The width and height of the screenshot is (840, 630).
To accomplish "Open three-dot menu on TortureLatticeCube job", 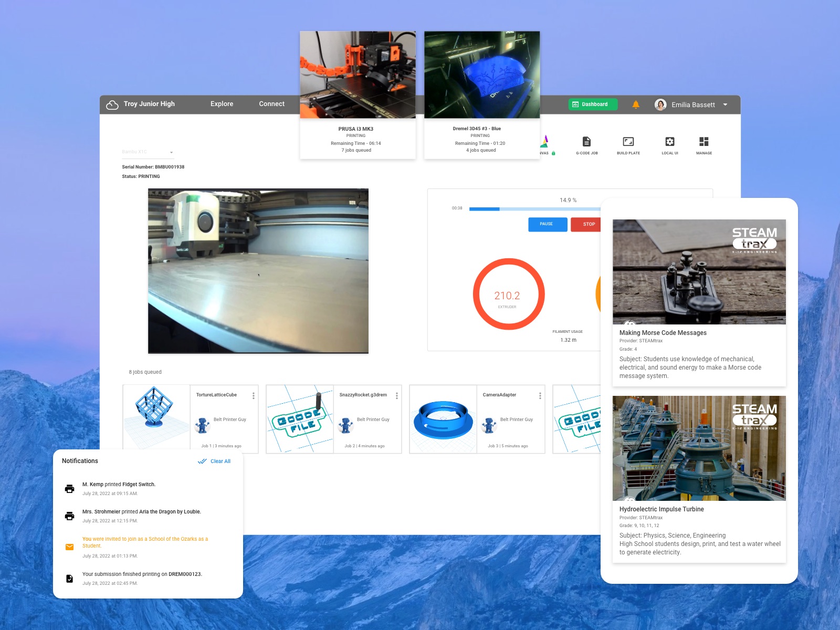I will (x=254, y=396).
